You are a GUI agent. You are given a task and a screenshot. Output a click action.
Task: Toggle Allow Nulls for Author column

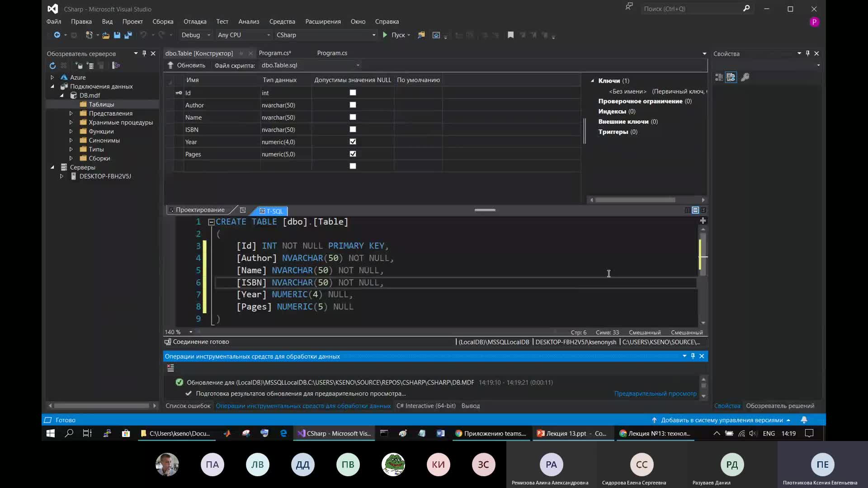353,105
